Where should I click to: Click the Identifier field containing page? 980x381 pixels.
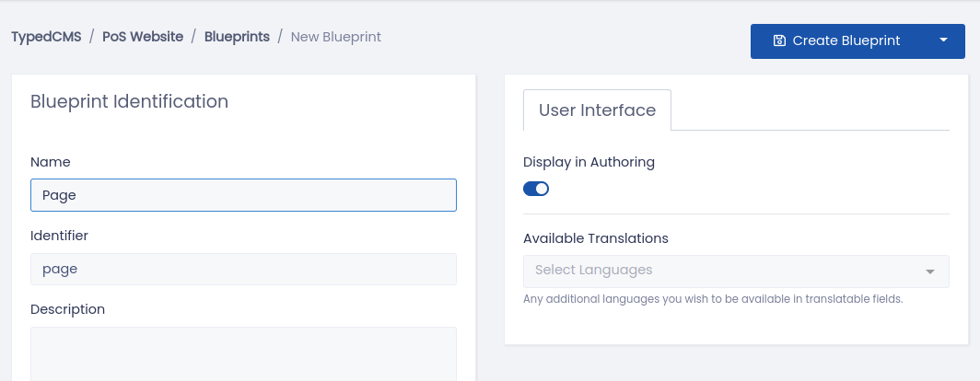pos(243,270)
